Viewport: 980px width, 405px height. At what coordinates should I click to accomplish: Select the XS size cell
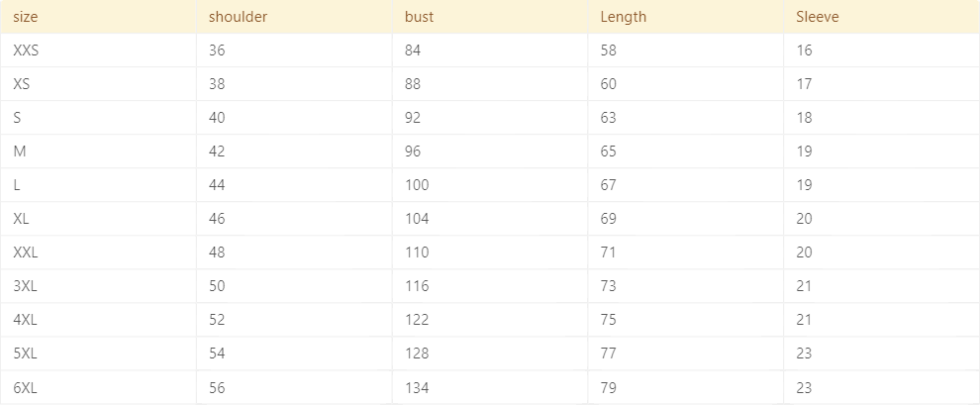tap(22, 84)
